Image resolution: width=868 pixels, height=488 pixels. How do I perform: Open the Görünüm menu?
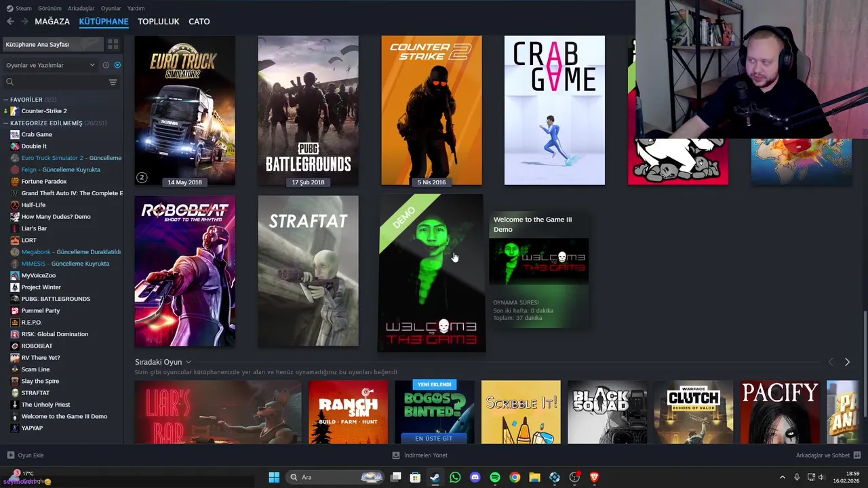(x=50, y=8)
